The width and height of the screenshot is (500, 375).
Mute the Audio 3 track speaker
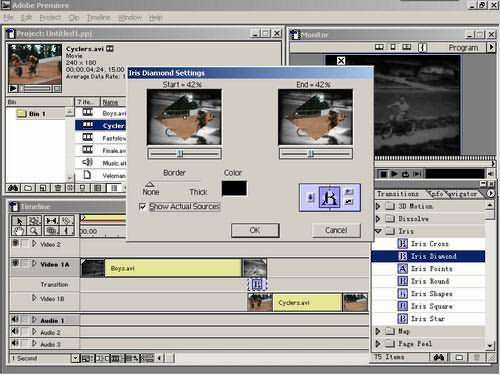point(15,343)
